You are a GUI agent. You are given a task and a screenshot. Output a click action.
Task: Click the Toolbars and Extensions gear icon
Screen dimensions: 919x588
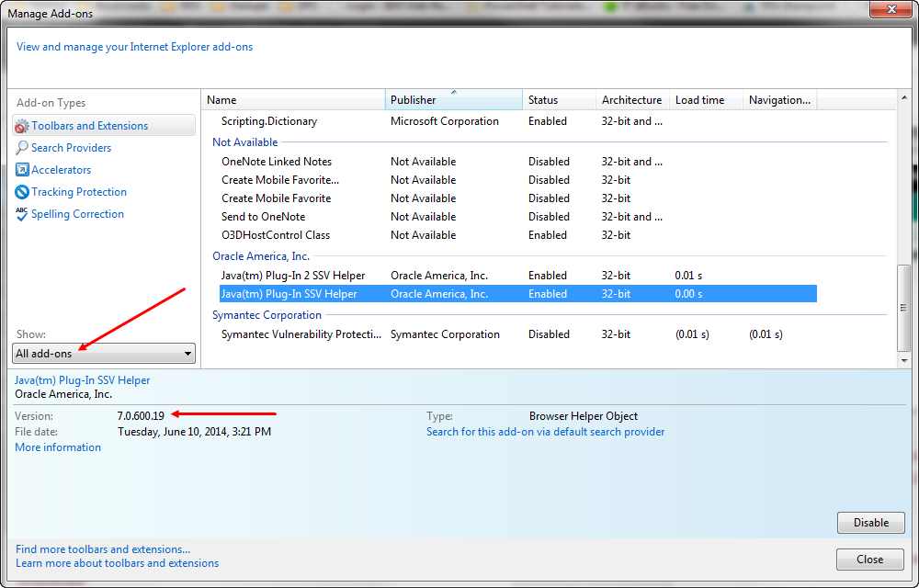(22, 126)
